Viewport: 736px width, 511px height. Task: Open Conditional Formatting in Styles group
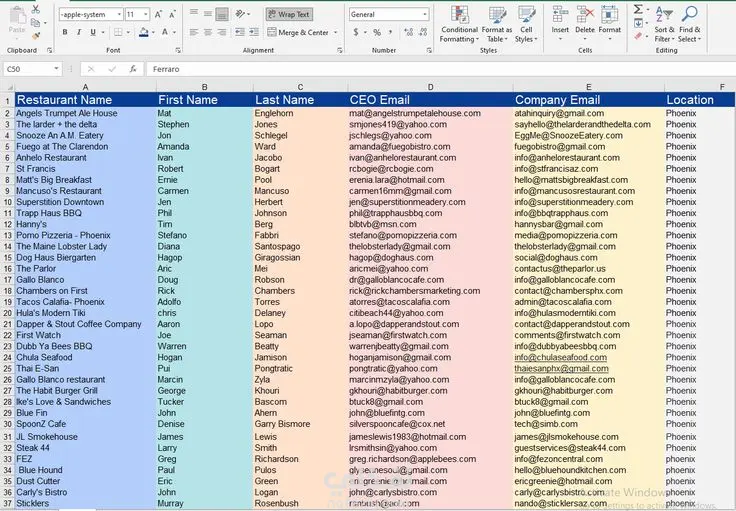tap(459, 23)
